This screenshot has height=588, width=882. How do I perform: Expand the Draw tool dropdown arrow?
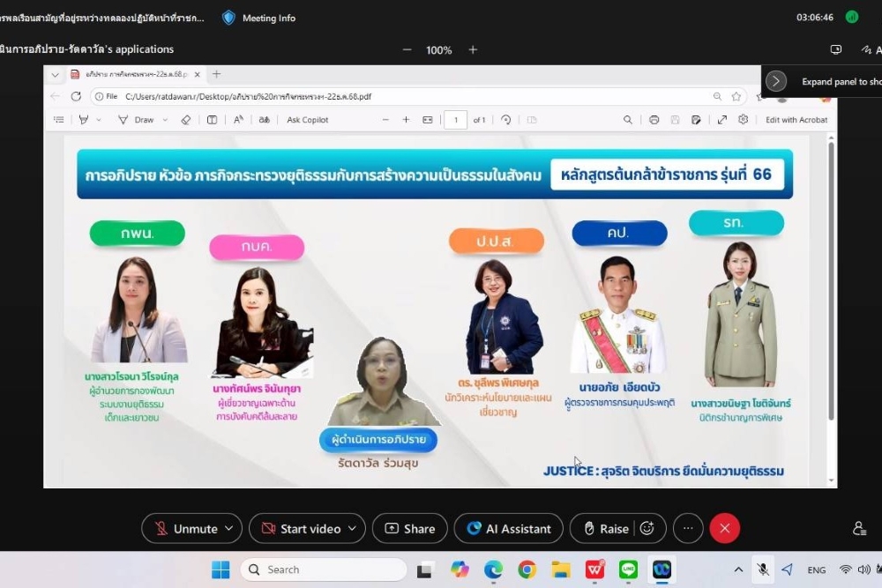tap(164, 120)
